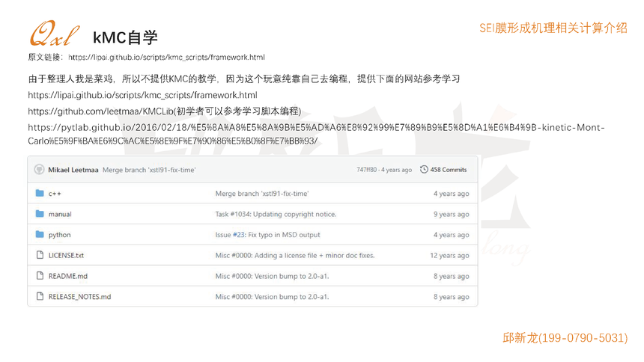Click the LICENSE.txt file icon
This screenshot has width=644, height=362.
[x=40, y=255]
